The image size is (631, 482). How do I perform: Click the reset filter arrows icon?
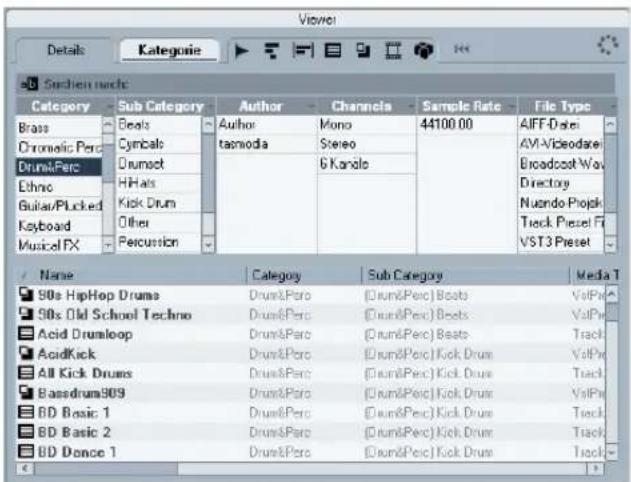point(461,49)
